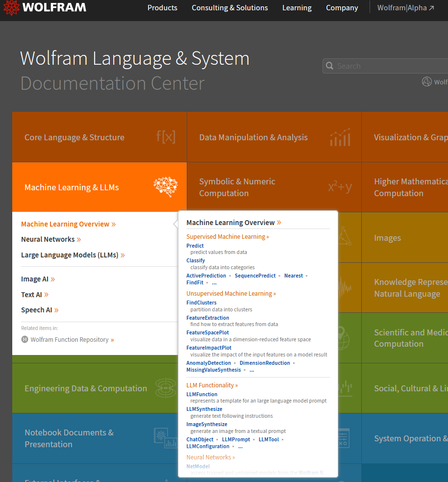
Task: Open the LLMPrompt link
Action: click(x=236, y=439)
